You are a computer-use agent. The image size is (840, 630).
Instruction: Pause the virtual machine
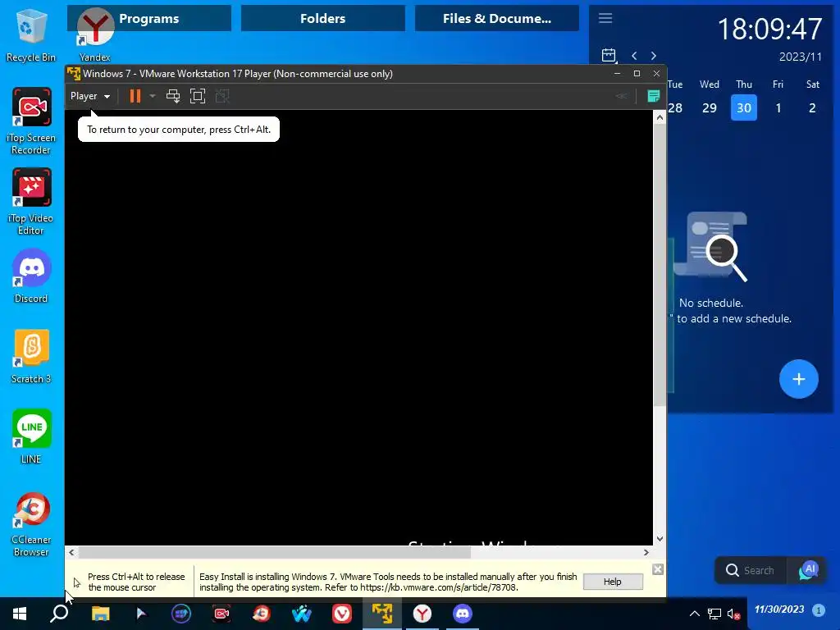(x=135, y=96)
